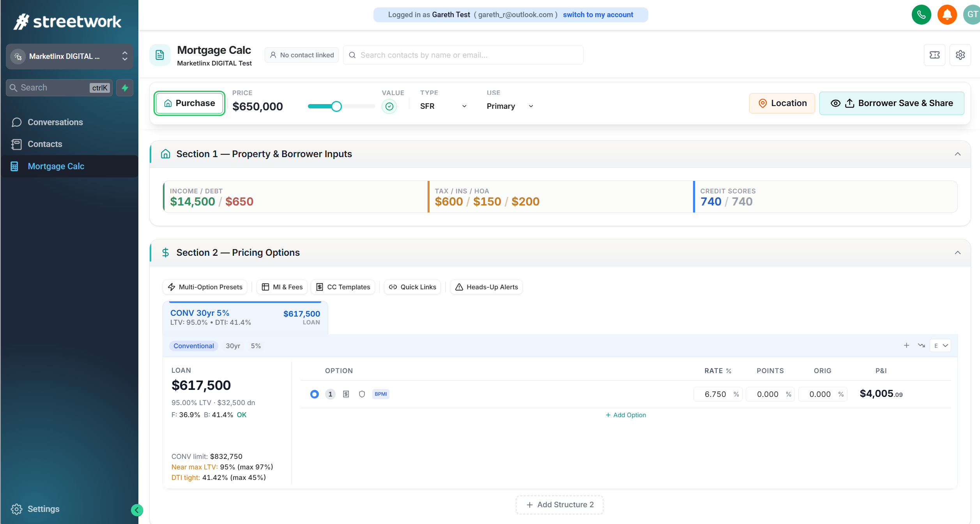Click the option number 1 badge
This screenshot has width=980, height=524.
pos(330,394)
